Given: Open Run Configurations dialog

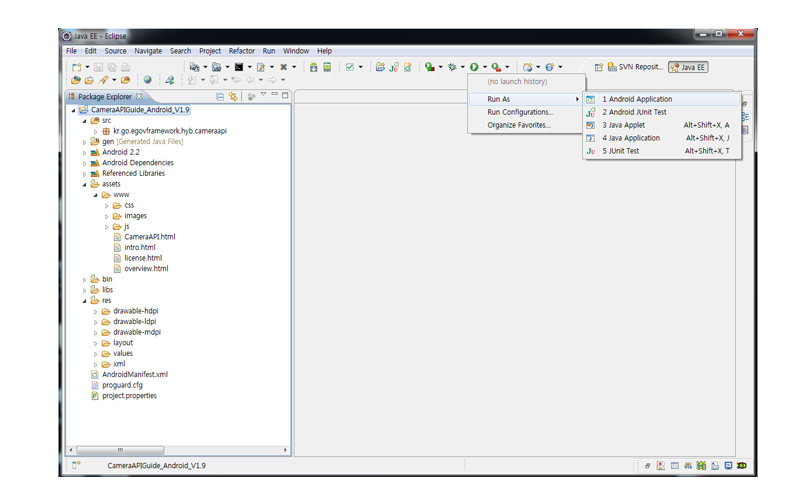Looking at the screenshot, I should tap(520, 112).
